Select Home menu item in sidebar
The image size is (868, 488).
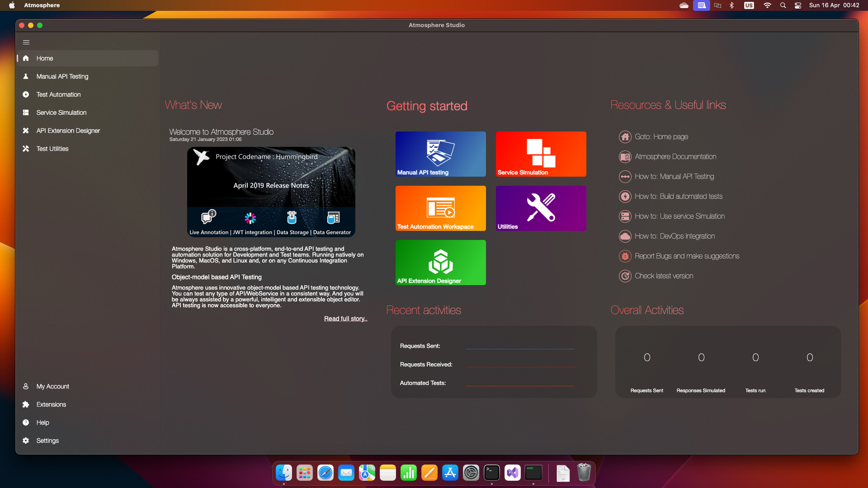pyautogui.click(x=87, y=58)
